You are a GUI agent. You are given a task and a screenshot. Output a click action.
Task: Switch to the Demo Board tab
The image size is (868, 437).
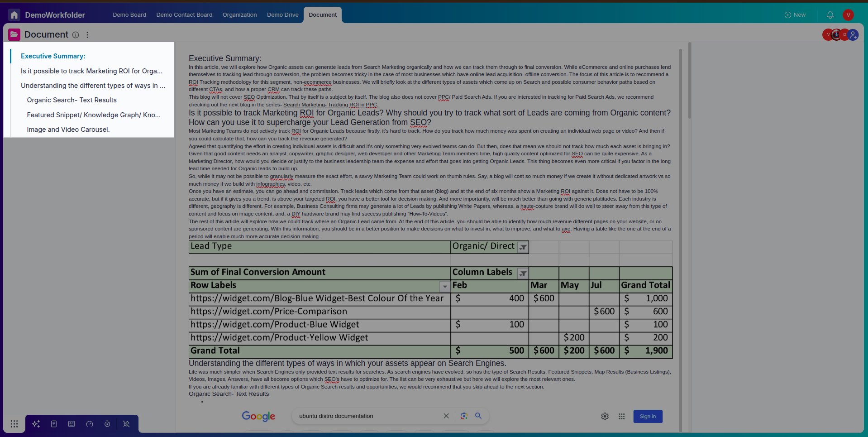[x=129, y=15]
